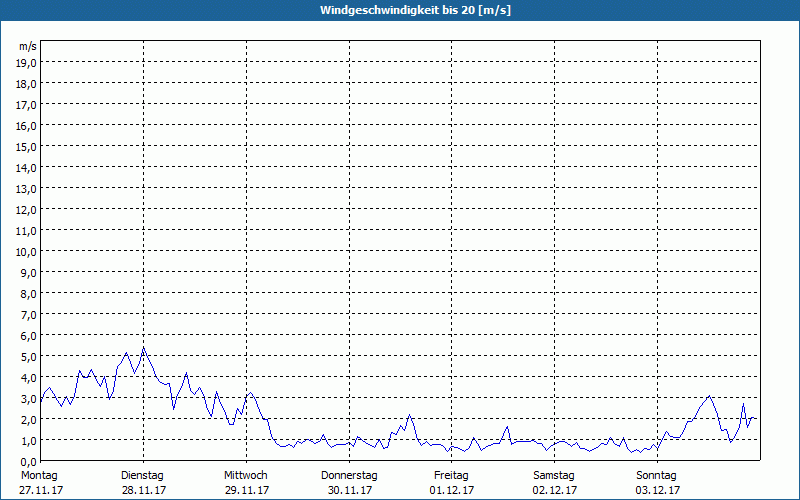Click the wind speed peak at Dienstag gridline
Viewport: 800px width, 500px height.
pos(143,347)
